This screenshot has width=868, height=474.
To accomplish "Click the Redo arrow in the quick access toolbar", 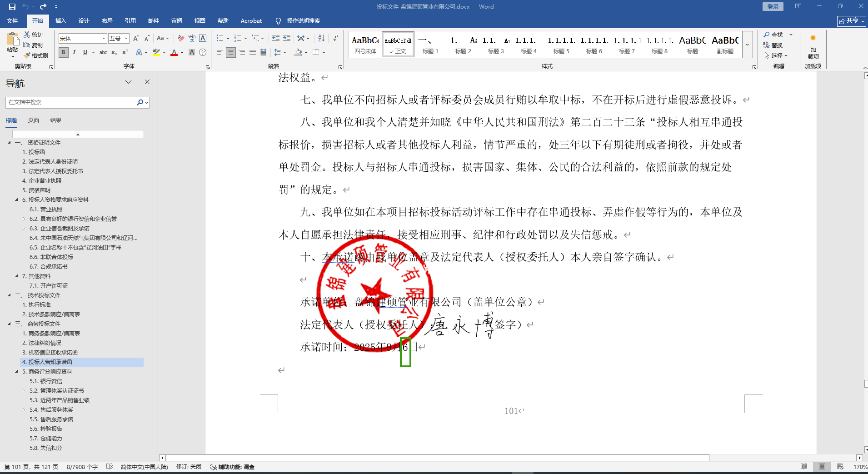I will click(x=43, y=6).
